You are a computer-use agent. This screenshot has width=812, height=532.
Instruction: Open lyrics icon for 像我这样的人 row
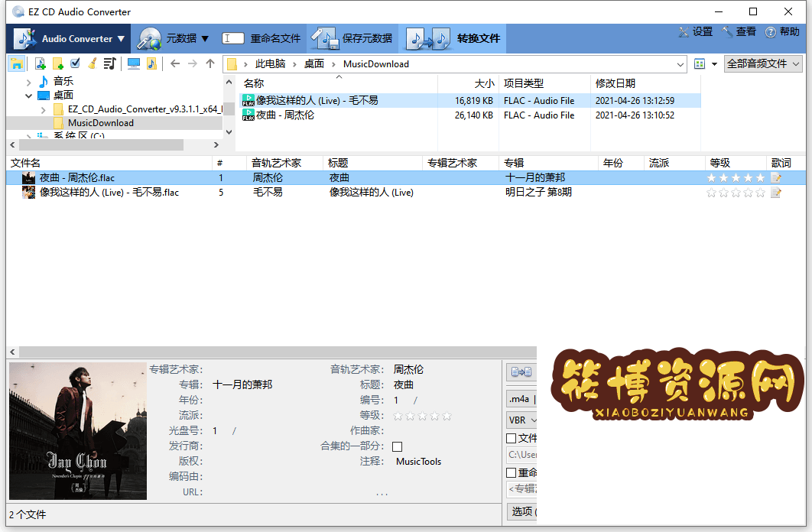(776, 193)
